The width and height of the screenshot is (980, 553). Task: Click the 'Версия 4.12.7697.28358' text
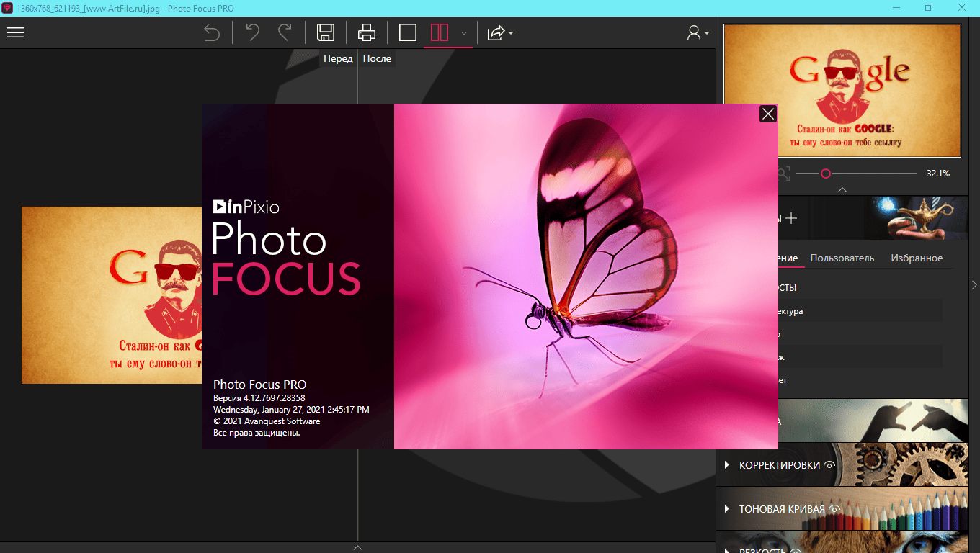(259, 398)
